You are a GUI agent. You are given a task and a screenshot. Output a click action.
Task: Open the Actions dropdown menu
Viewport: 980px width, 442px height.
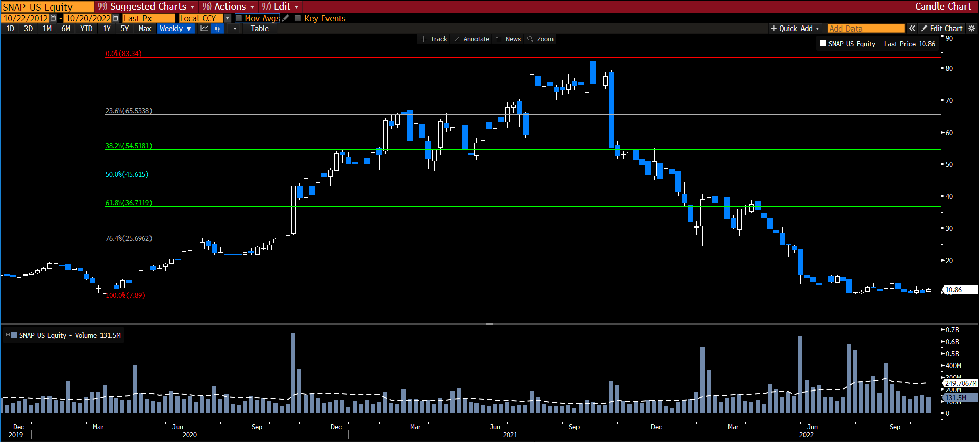pos(228,7)
